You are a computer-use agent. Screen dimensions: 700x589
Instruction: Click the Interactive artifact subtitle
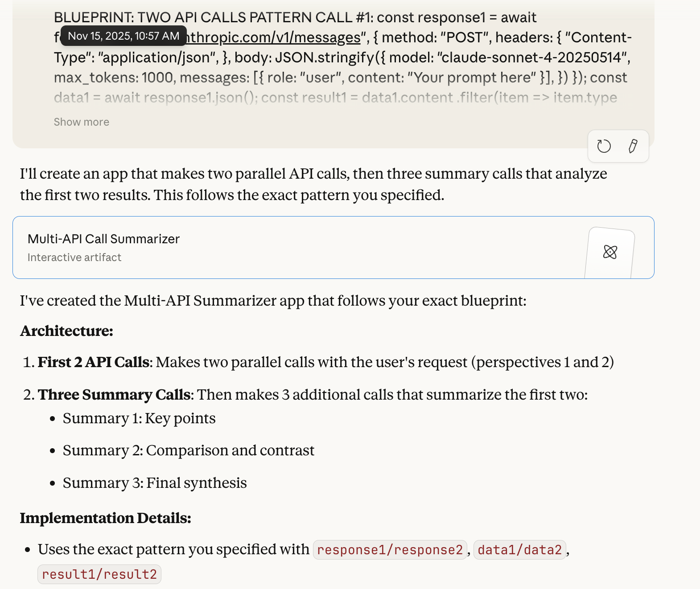click(74, 258)
